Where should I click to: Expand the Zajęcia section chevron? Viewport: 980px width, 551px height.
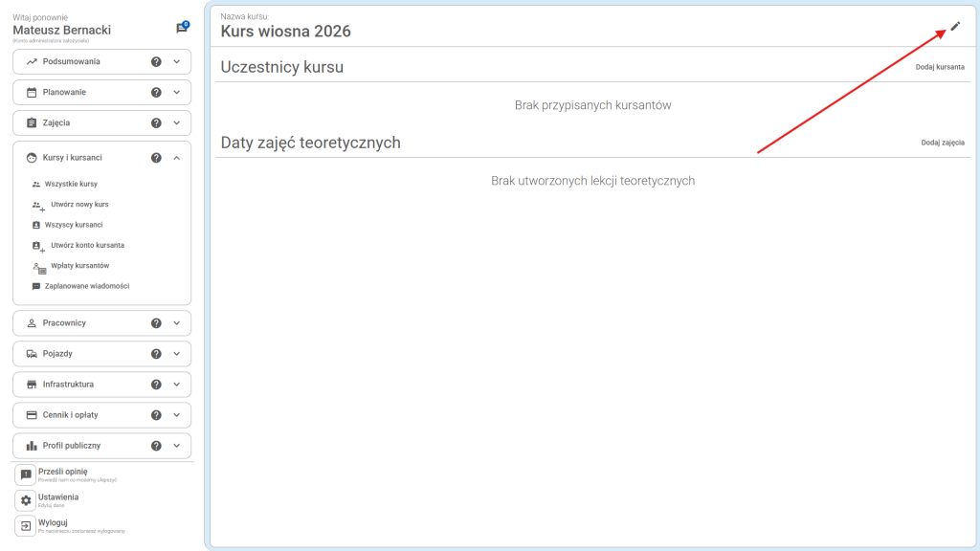click(177, 123)
